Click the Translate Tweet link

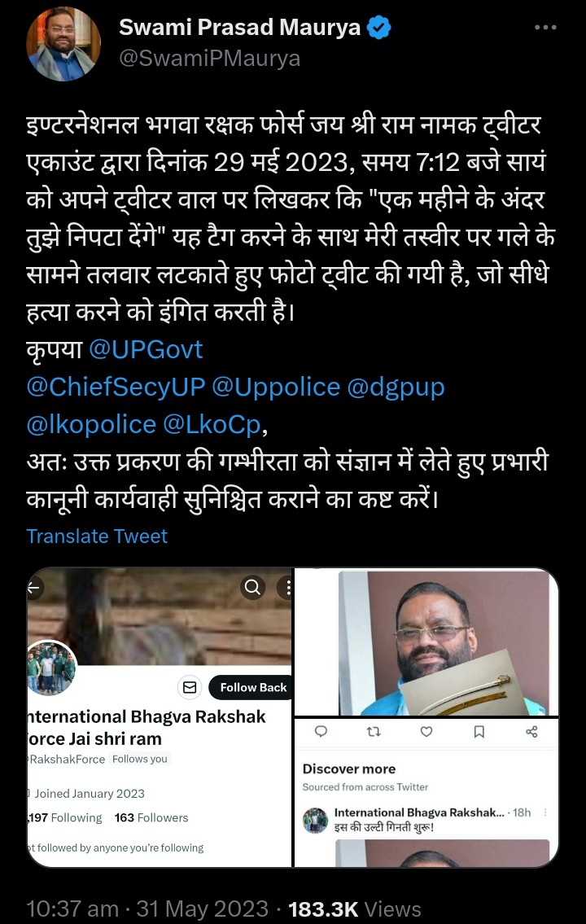[97, 536]
